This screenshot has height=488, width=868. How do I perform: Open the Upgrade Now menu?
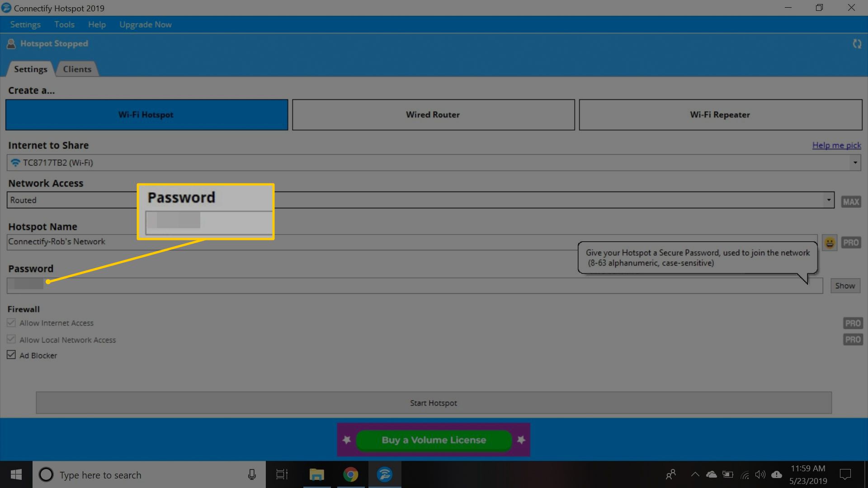pyautogui.click(x=146, y=24)
